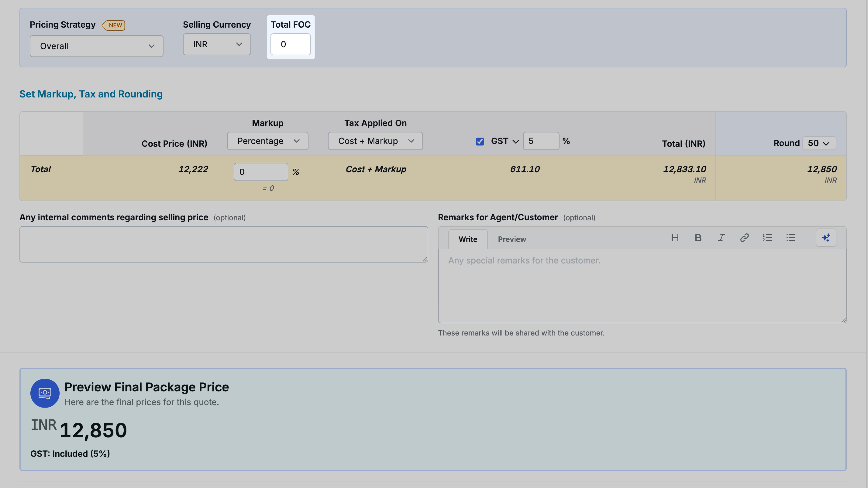Apply bold formatting in remarks editor

(698, 238)
